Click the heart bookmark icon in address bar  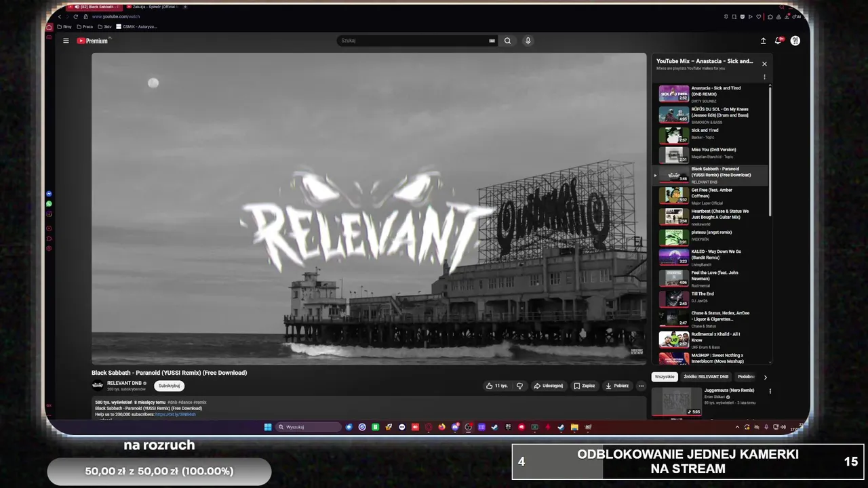(759, 16)
